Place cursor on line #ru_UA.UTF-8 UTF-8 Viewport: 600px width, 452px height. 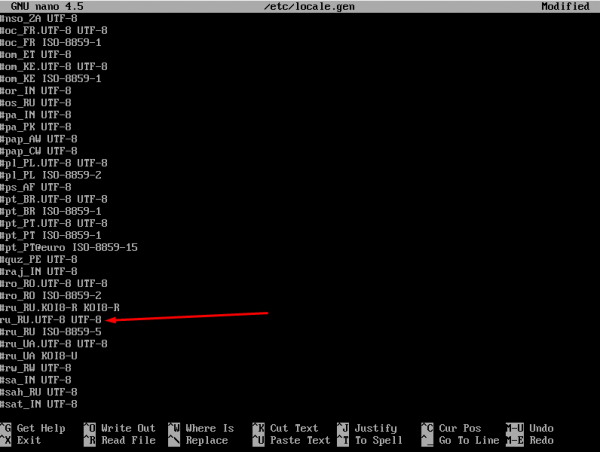coord(54,344)
